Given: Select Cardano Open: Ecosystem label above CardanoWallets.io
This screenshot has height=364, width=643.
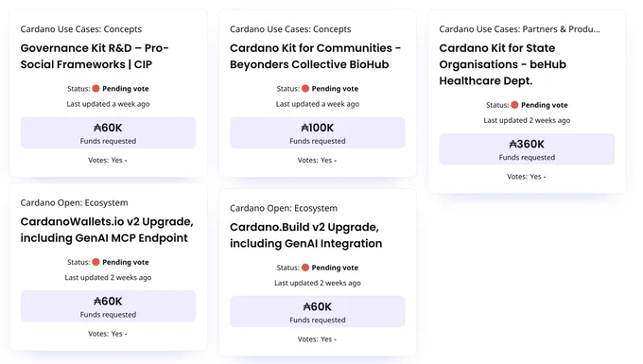Looking at the screenshot, I should (x=74, y=202).
